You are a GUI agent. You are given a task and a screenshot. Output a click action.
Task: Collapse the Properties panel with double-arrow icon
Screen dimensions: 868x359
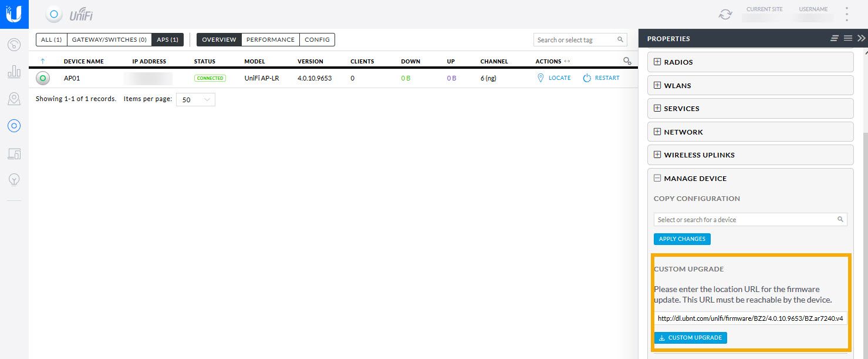tap(861, 38)
